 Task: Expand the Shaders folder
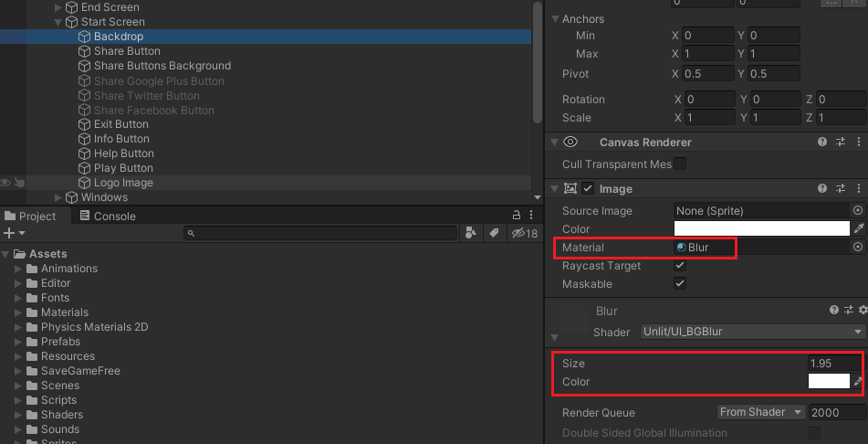pyautogui.click(x=17, y=415)
